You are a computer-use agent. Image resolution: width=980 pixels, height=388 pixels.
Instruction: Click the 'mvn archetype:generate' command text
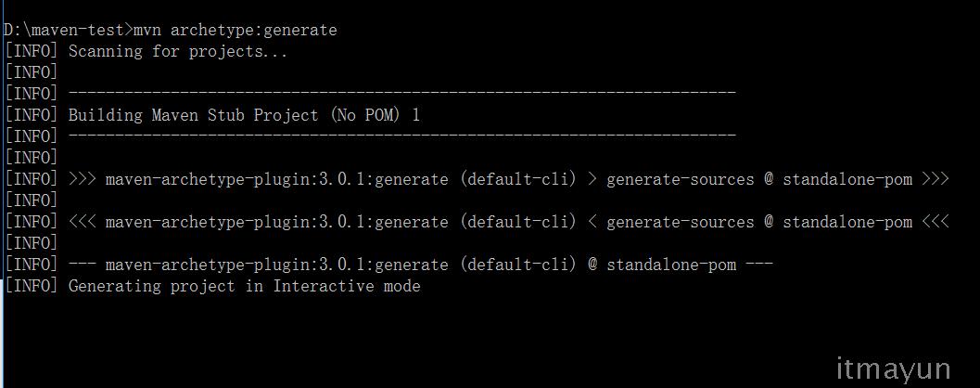[x=235, y=31]
